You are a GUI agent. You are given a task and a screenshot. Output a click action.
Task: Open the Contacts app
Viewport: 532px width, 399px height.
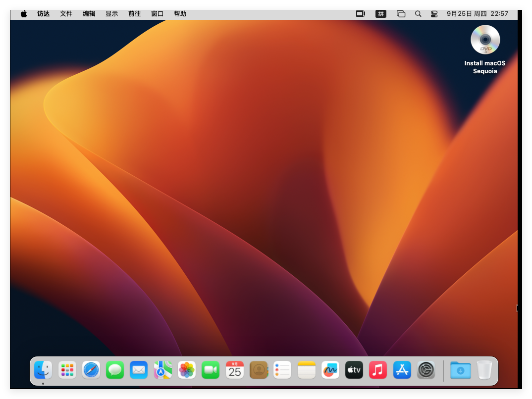click(259, 370)
